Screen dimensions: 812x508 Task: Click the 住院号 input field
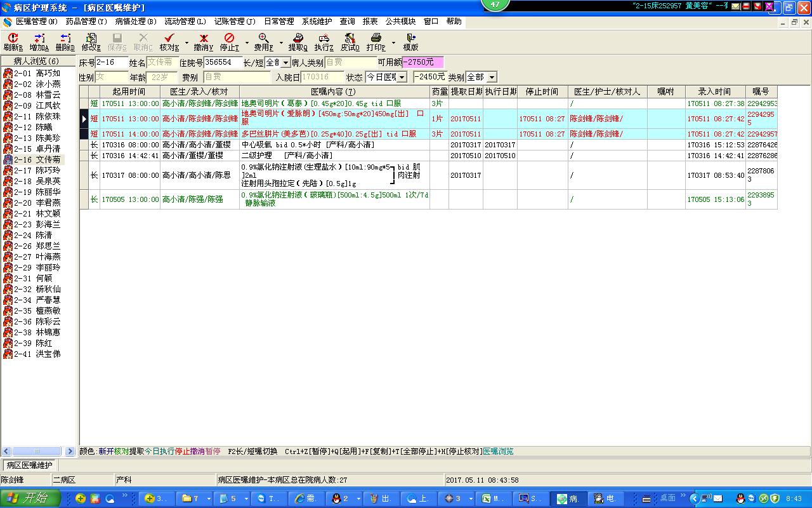(x=223, y=63)
